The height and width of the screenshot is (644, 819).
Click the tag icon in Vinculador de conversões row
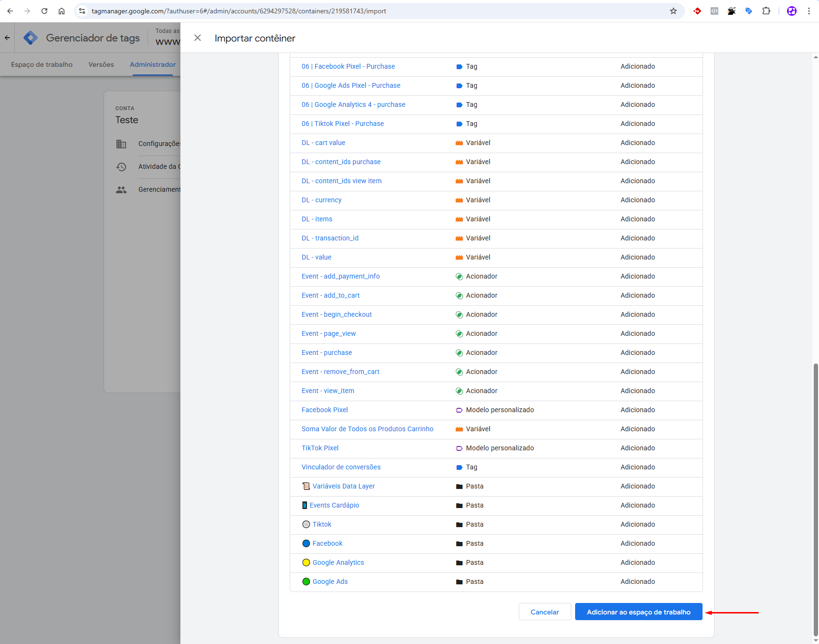click(x=459, y=467)
